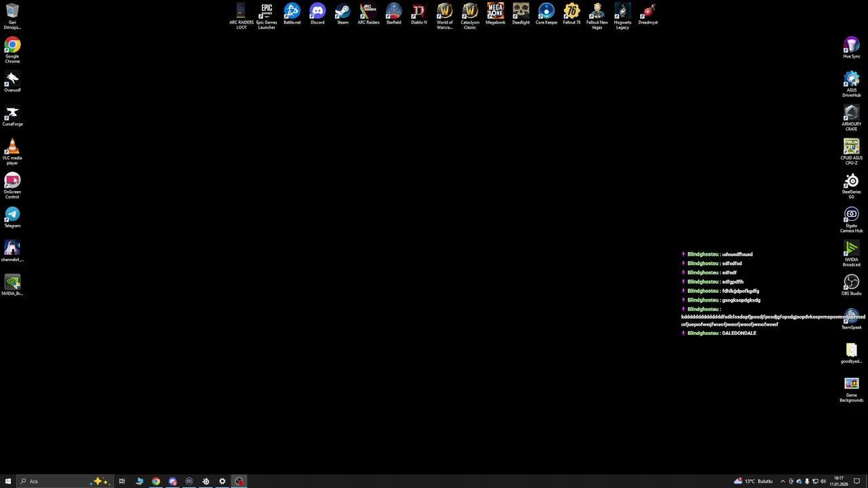868x488 pixels.
Task: Select the Recycle Bin (Geri Dönüşüm) icon
Action: [x=12, y=16]
